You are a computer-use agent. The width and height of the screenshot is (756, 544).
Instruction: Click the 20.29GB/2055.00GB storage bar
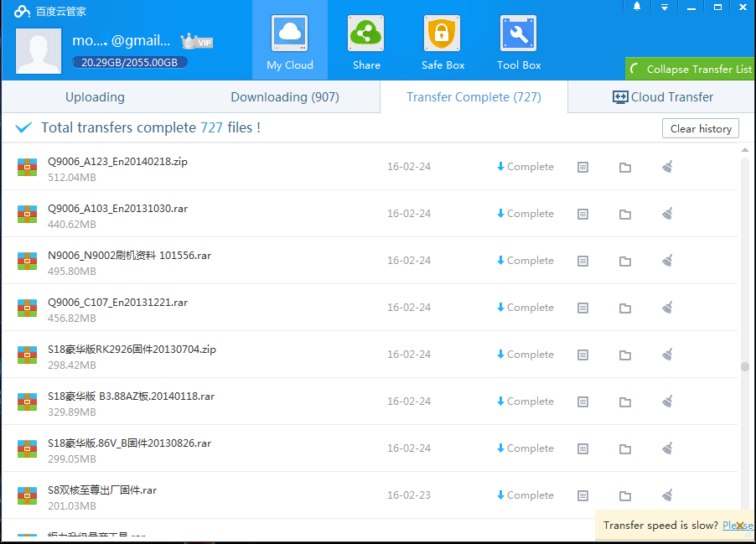click(x=130, y=62)
